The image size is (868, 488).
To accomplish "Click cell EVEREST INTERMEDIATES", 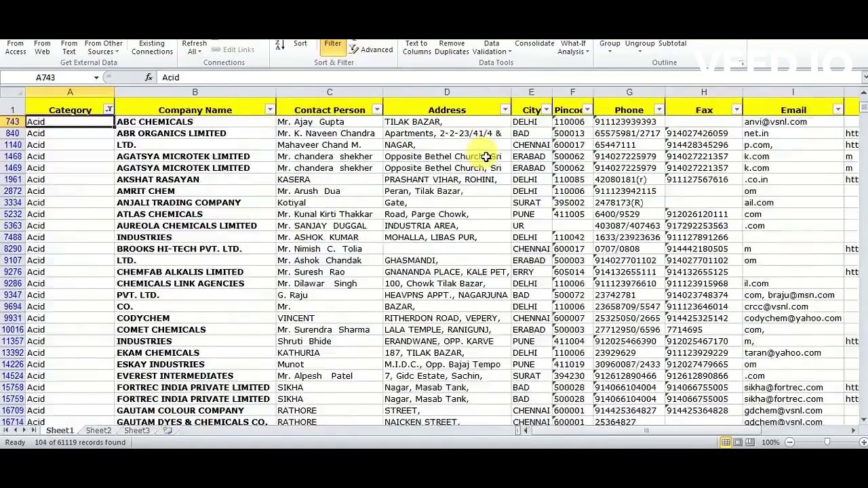I will [x=195, y=375].
